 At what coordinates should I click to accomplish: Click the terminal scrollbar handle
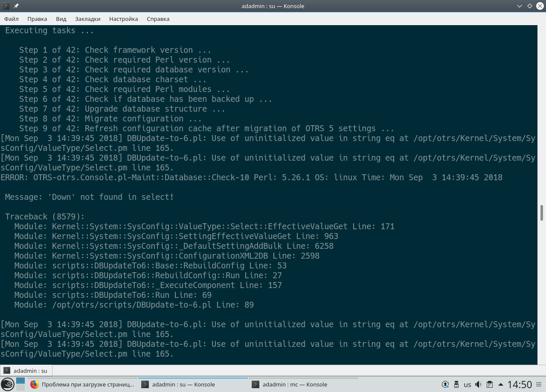541,213
